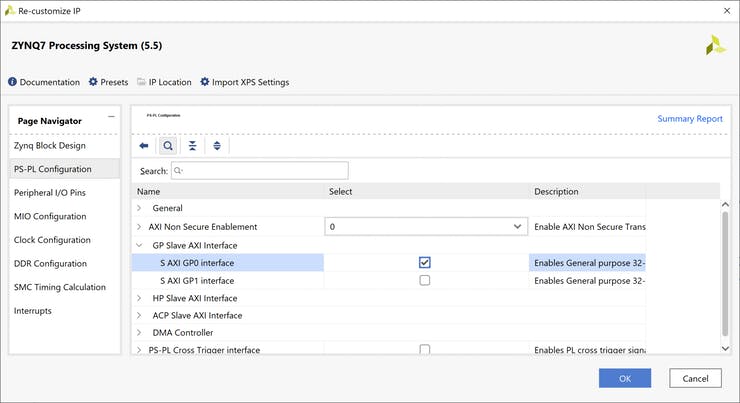Image resolution: width=740 pixels, height=403 pixels.
Task: Open Import XPS Settings
Action: (x=244, y=82)
